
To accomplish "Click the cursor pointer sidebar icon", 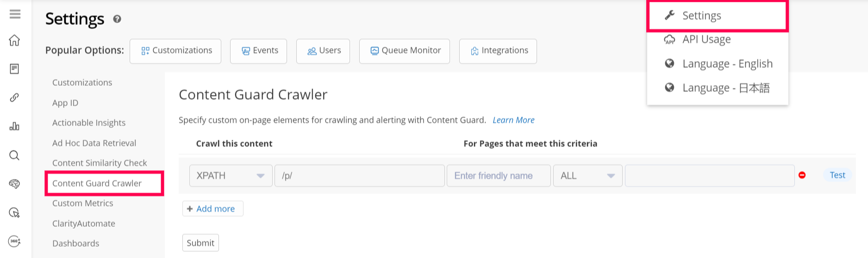I will tap(15, 213).
